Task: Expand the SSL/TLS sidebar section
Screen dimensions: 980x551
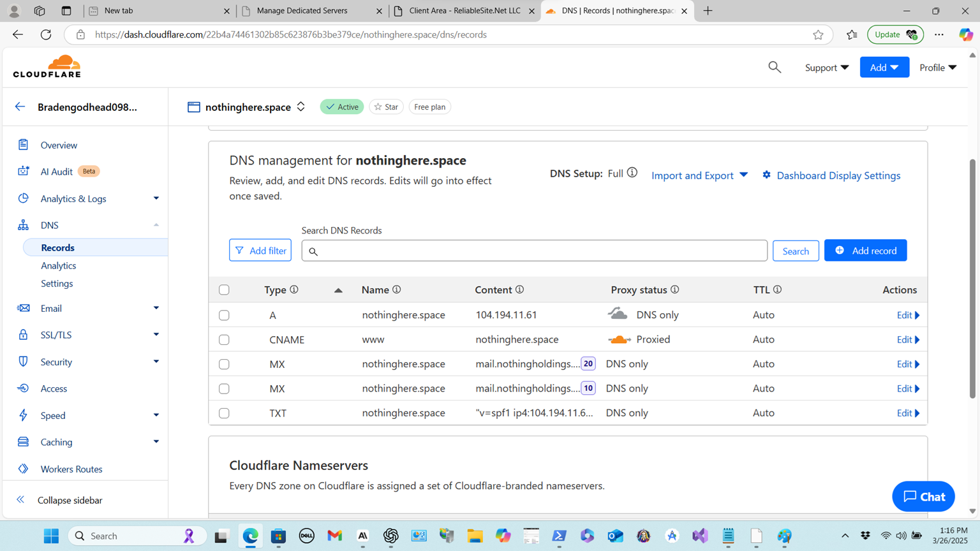Action: [156, 335]
